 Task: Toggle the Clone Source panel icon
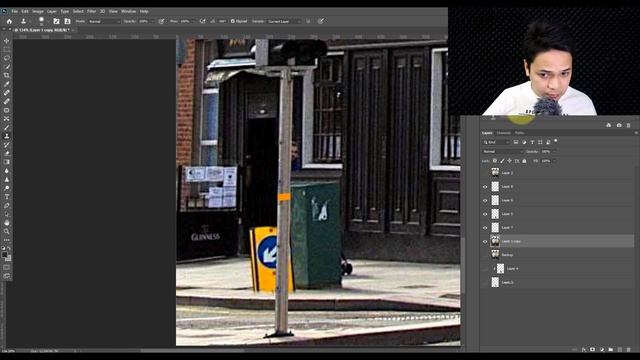(67, 21)
